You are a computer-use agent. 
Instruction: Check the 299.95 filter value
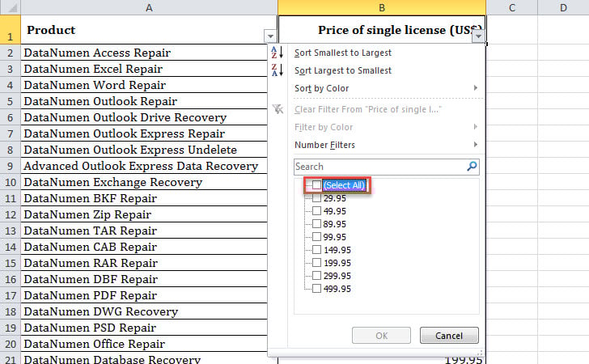click(x=316, y=275)
